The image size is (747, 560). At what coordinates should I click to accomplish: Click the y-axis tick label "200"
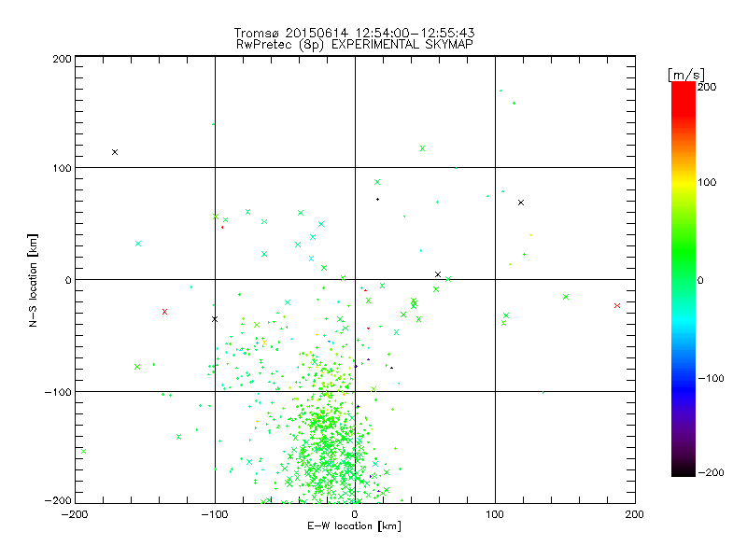click(x=63, y=59)
